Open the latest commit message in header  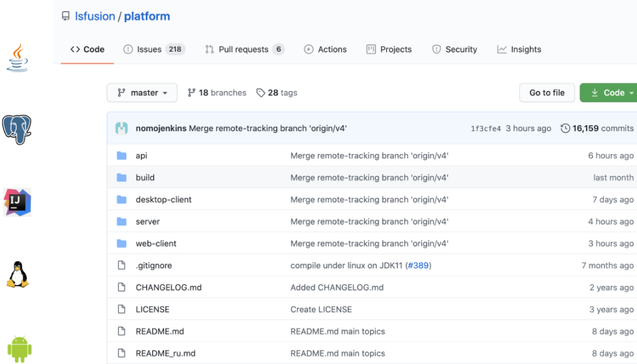pos(267,128)
